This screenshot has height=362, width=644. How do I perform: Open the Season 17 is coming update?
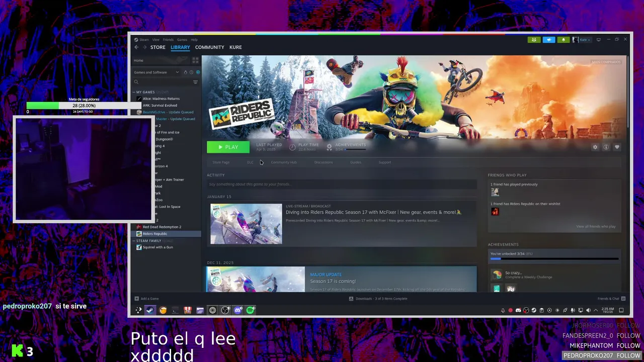333,281
